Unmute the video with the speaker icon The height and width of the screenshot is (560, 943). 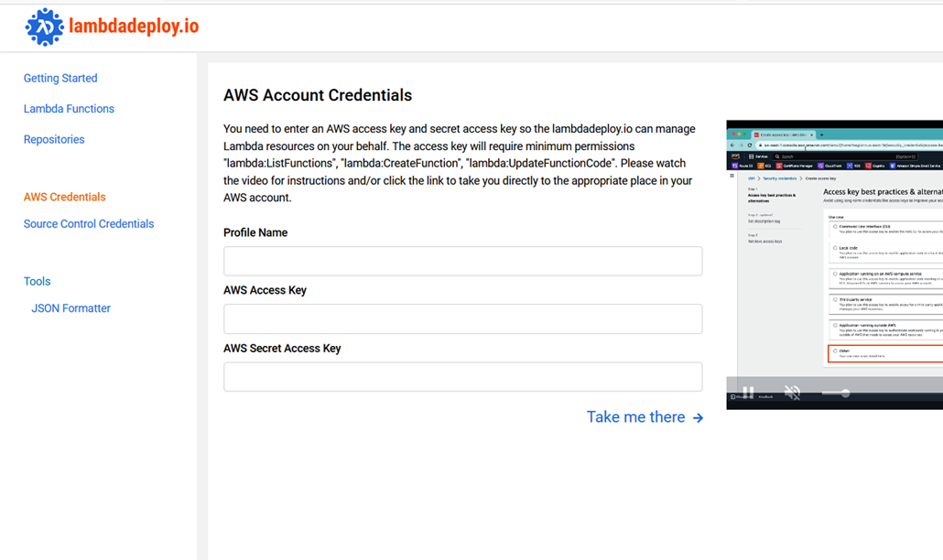[x=792, y=393]
